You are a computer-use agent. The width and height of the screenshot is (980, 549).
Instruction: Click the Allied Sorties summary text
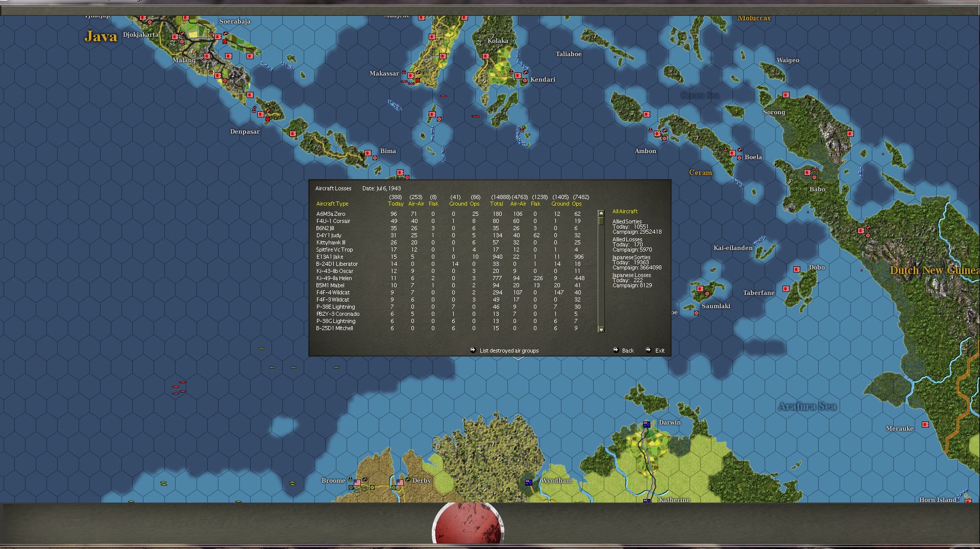[x=637, y=227]
